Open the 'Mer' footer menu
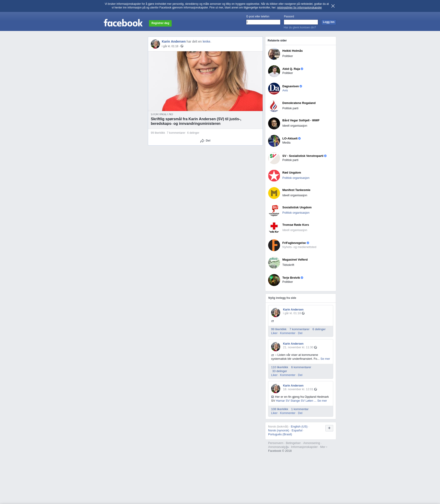Viewport: 440px width, 504px height. tap(323, 447)
